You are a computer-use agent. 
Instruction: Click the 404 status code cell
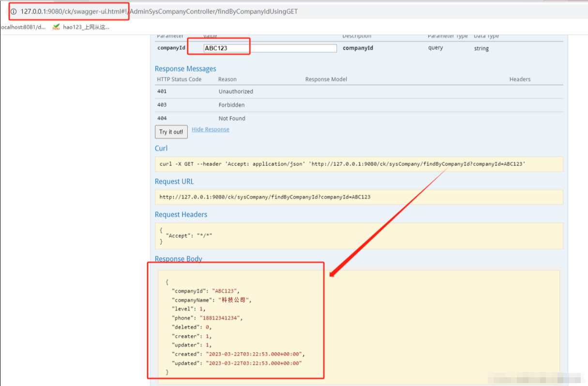[x=162, y=119]
